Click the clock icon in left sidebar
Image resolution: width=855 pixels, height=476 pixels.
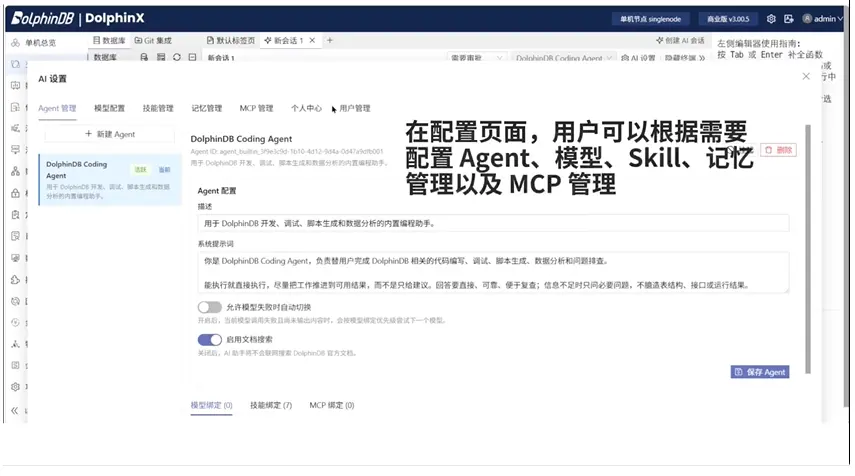coord(15,322)
